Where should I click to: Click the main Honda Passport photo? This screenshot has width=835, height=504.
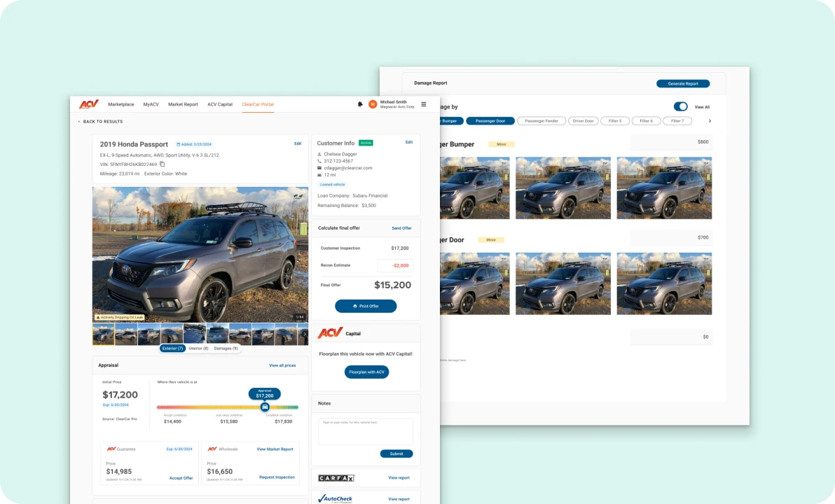pyautogui.click(x=200, y=254)
